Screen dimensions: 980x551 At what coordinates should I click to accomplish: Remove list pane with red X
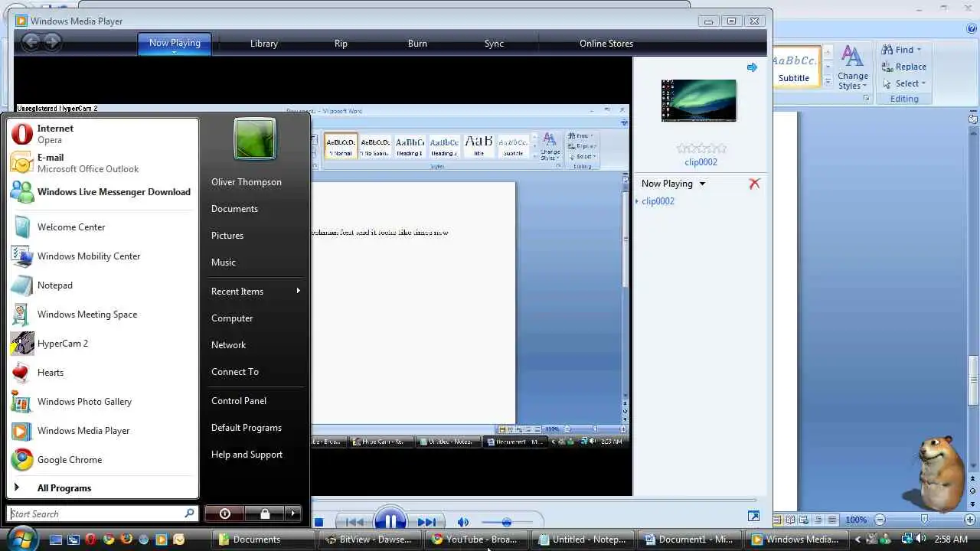pyautogui.click(x=754, y=184)
